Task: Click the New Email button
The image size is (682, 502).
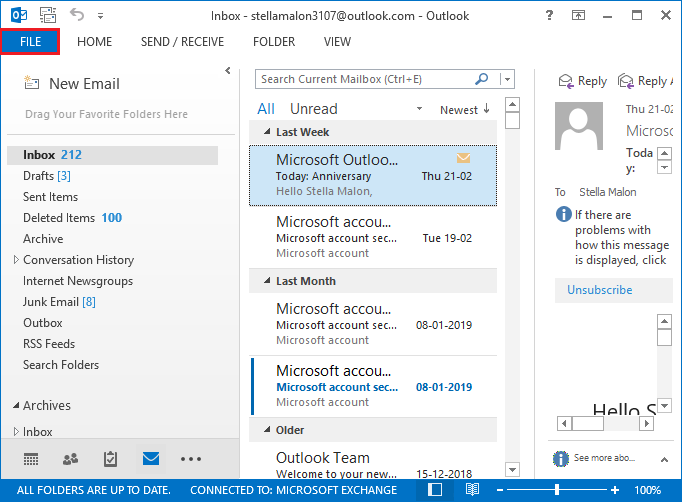Action: (72, 84)
